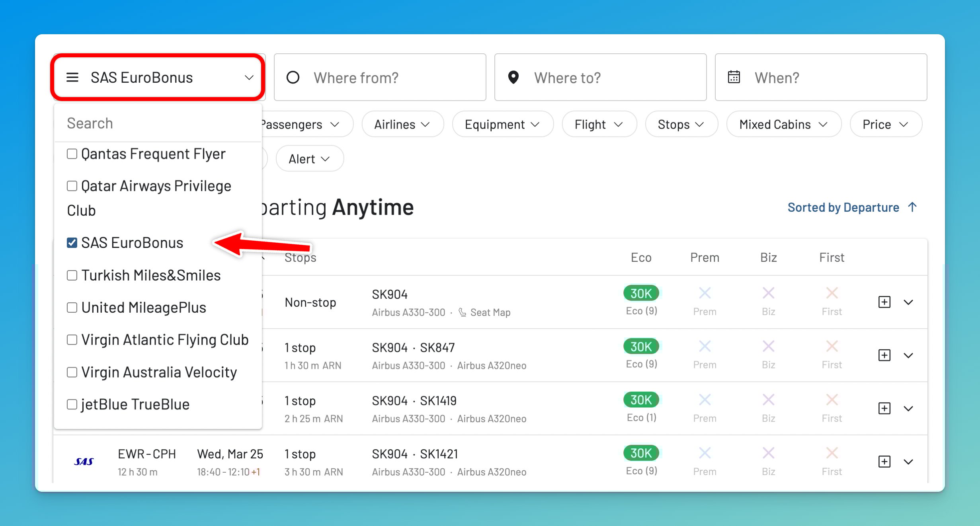This screenshot has height=526, width=980.
Task: Click the location pin icon in Where to
Action: (x=513, y=77)
